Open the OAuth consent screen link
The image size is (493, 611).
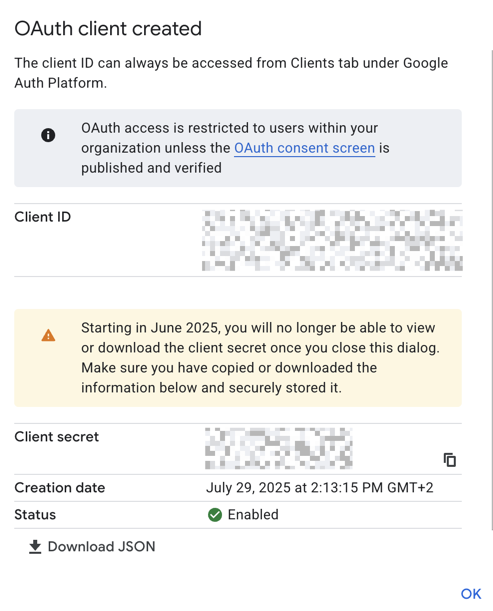tap(304, 148)
